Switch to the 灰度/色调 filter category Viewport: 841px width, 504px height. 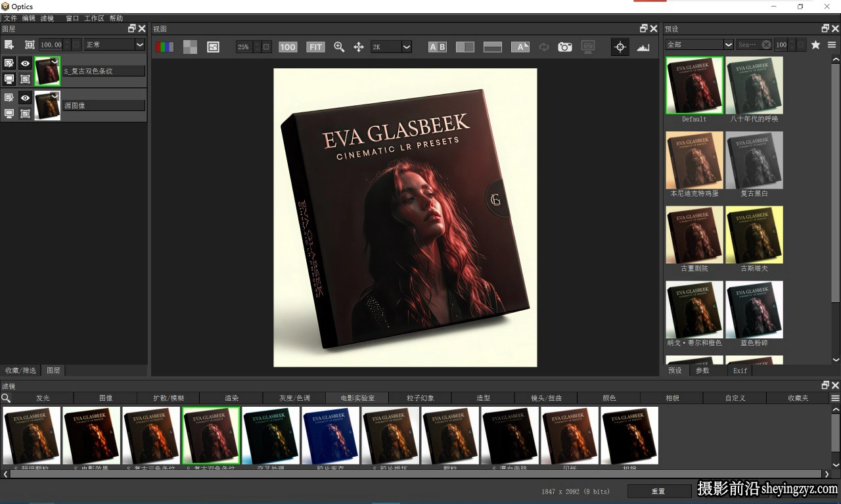[x=294, y=398]
